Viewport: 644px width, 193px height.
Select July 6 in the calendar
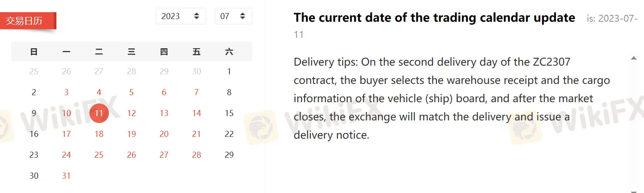164,92
